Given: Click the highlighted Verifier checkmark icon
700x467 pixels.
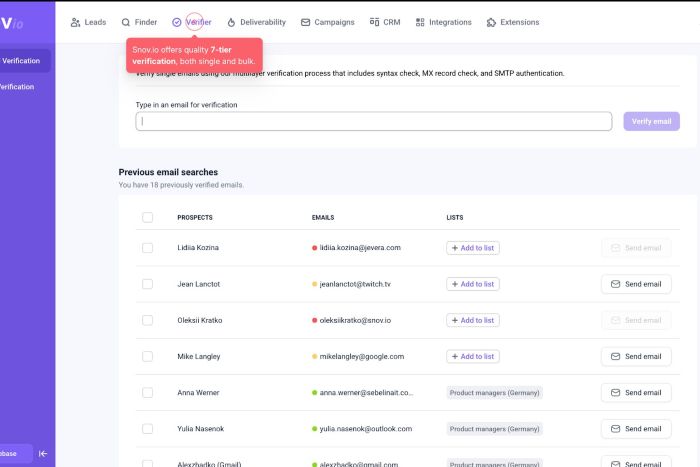Looking at the screenshot, I should point(177,22).
